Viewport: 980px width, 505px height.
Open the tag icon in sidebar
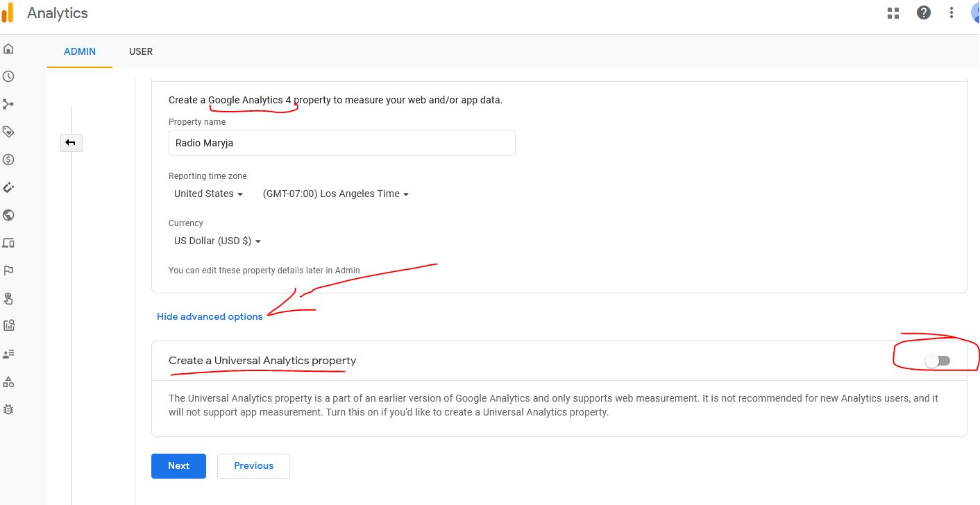[8, 132]
